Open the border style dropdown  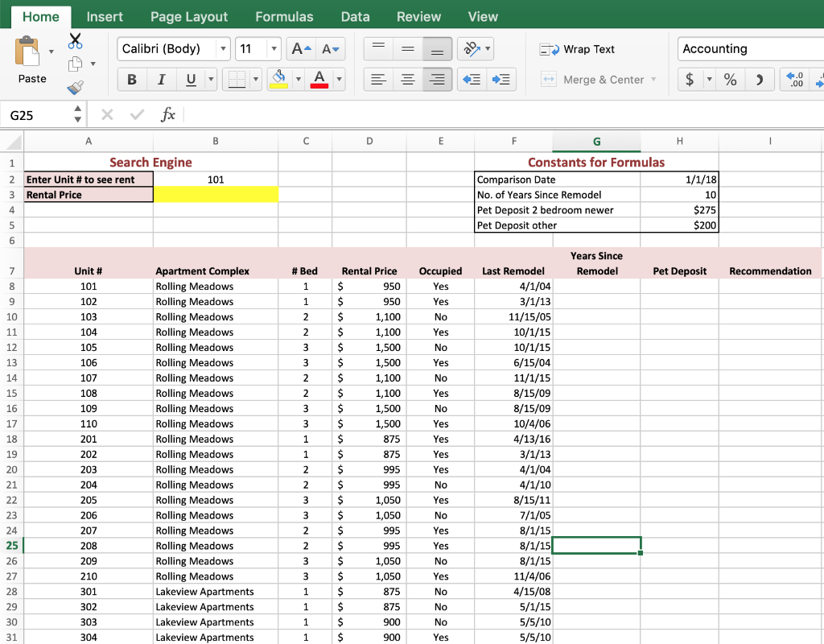click(257, 80)
